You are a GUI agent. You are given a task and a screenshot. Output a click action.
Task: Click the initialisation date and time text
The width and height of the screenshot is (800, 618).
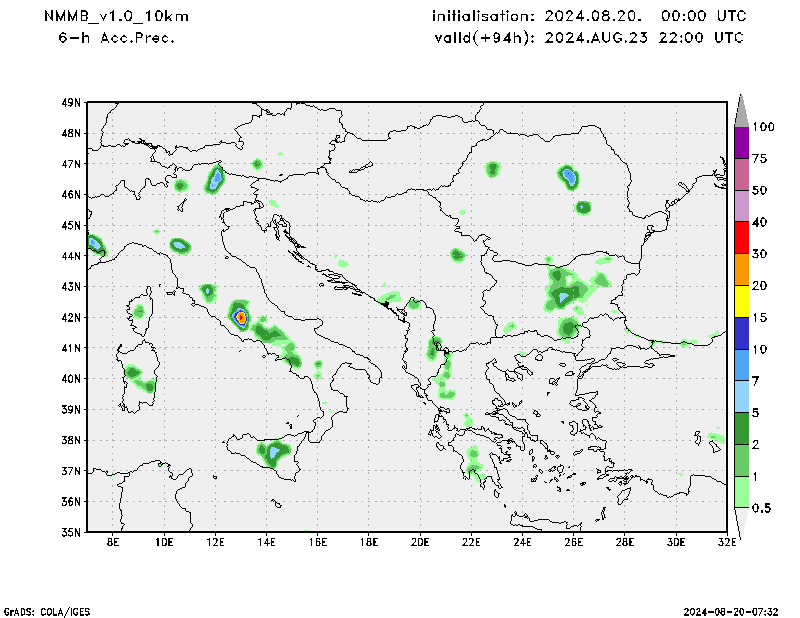tap(588, 17)
